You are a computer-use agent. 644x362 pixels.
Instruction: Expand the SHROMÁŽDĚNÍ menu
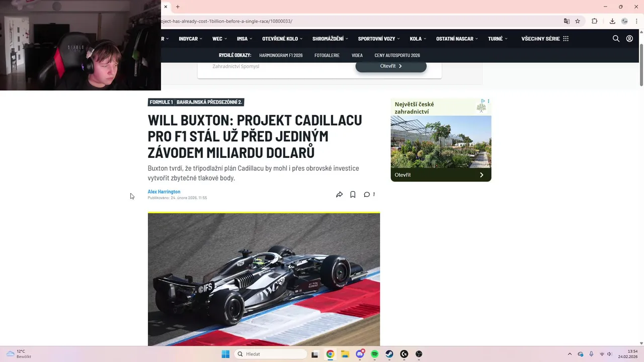coord(331,39)
